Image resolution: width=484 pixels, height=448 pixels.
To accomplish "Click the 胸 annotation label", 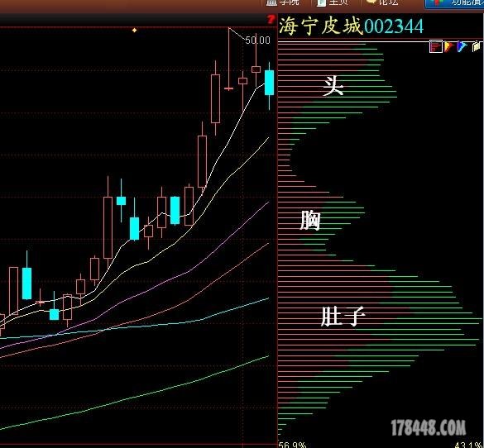I will point(309,220).
